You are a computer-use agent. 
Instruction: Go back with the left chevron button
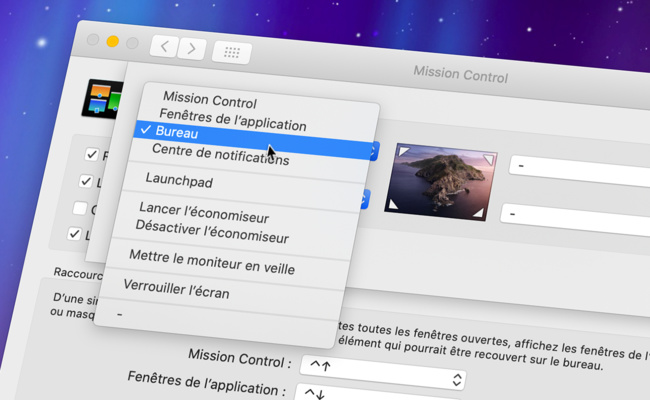coord(164,46)
